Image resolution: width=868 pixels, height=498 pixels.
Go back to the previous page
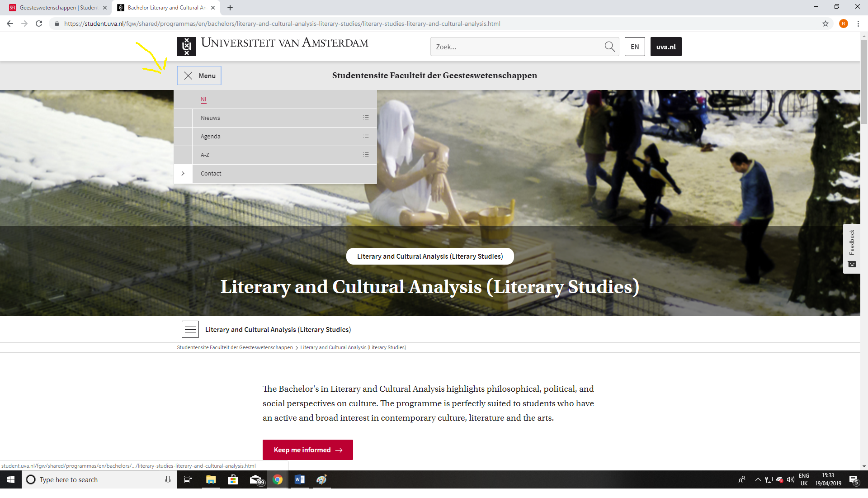(x=10, y=24)
